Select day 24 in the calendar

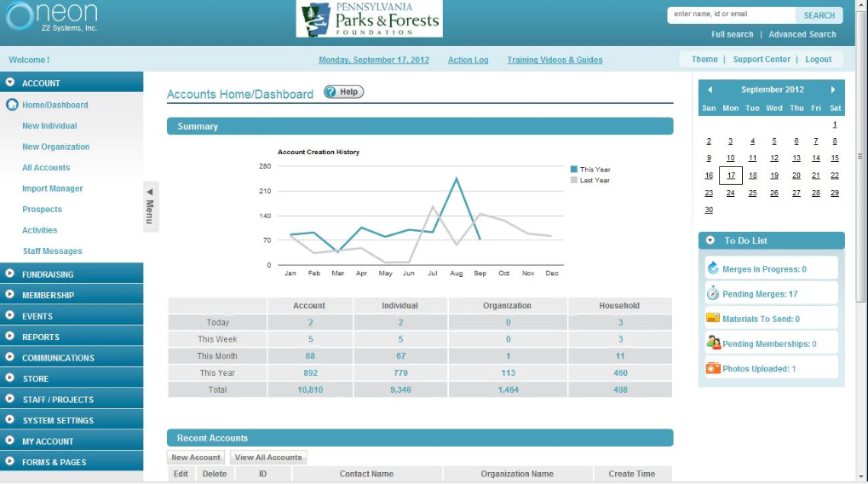point(731,193)
